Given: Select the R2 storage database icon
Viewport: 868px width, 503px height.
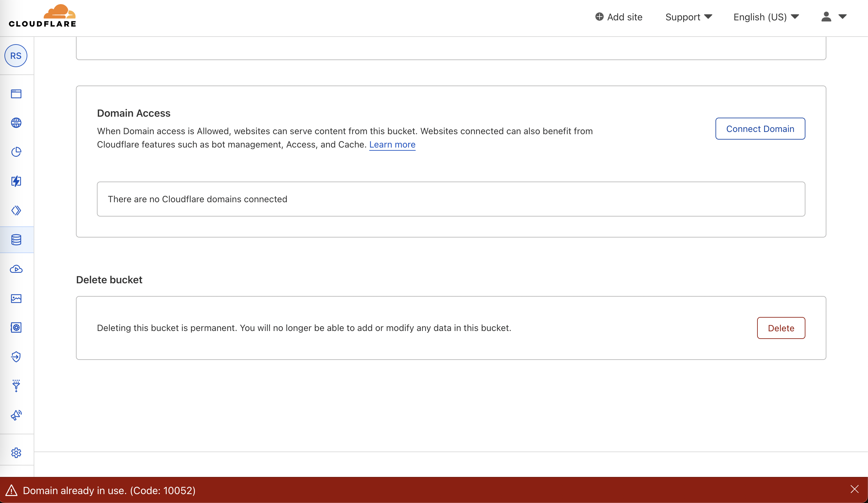Looking at the screenshot, I should 16,240.
